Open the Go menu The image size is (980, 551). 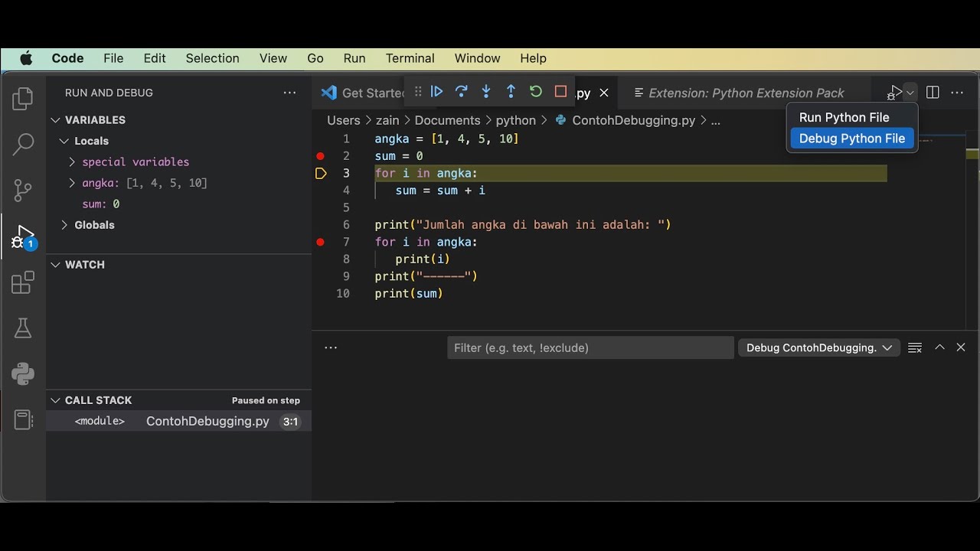click(x=315, y=58)
